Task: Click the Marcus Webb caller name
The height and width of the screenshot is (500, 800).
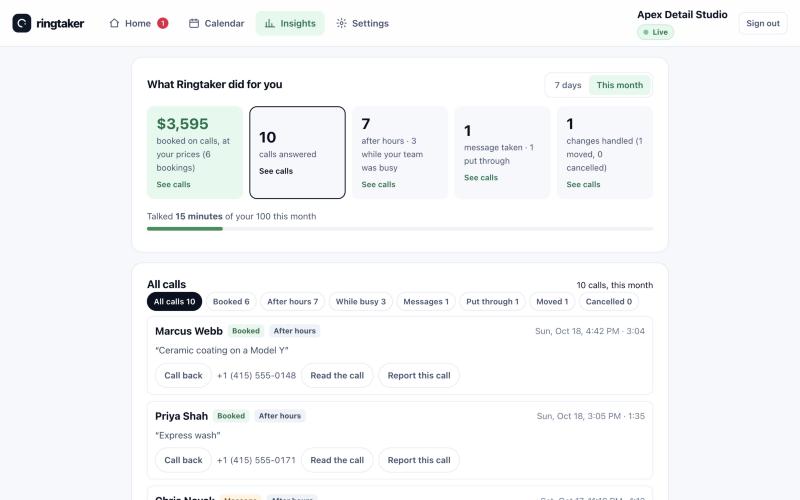Action: 189,331
